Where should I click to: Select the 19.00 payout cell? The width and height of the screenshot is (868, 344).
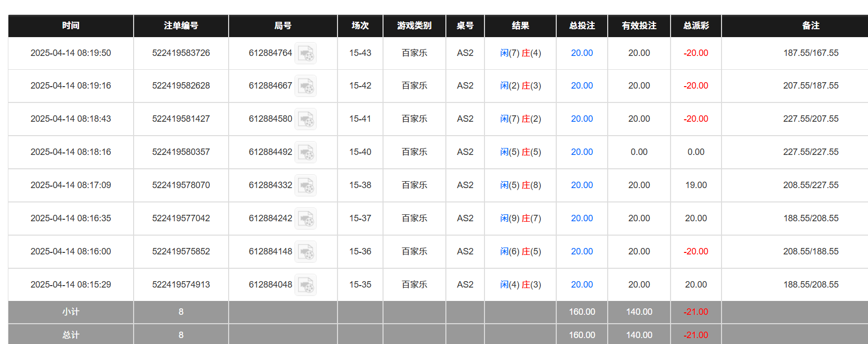tap(696, 185)
